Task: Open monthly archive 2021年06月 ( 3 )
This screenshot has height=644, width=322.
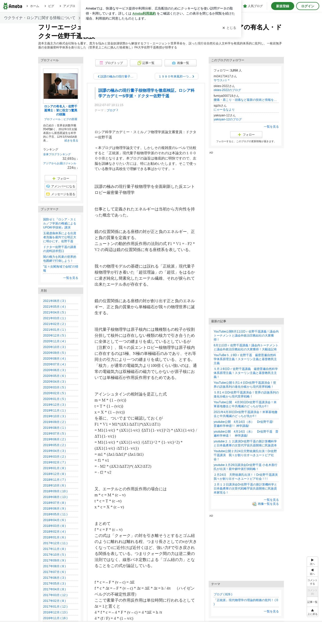Action: 54,301
